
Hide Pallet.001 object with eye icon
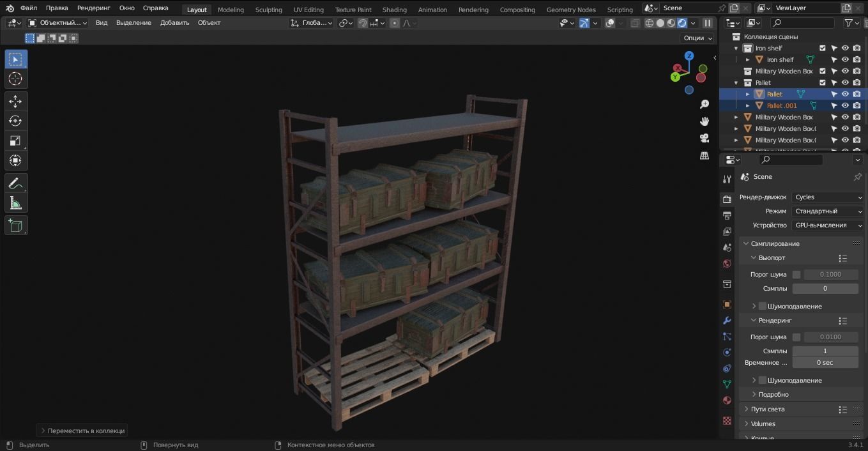845,105
